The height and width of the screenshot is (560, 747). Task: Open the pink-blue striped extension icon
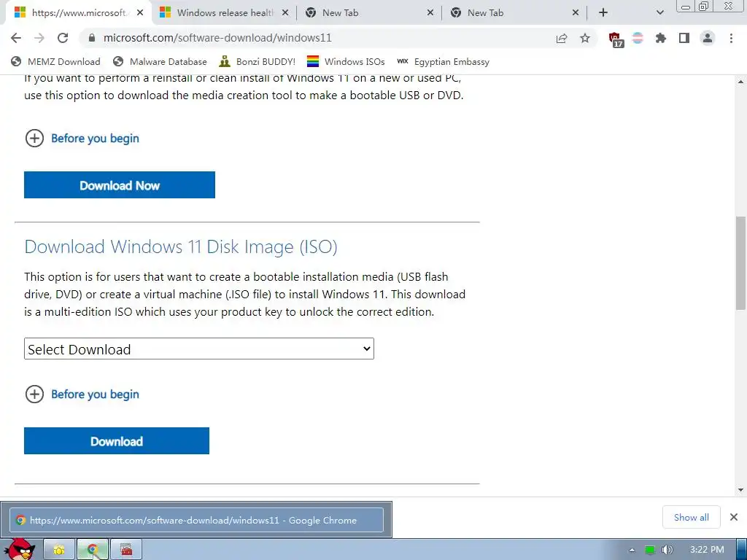[x=638, y=38]
